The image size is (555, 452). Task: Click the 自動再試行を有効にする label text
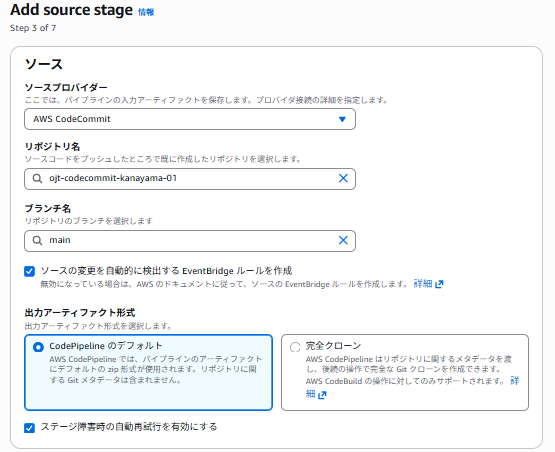point(129,427)
